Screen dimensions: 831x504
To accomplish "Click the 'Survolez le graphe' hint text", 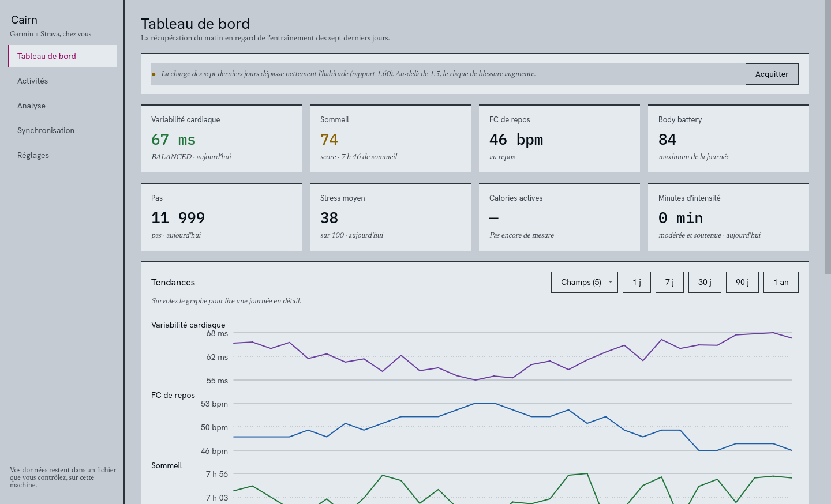I will pos(226,301).
